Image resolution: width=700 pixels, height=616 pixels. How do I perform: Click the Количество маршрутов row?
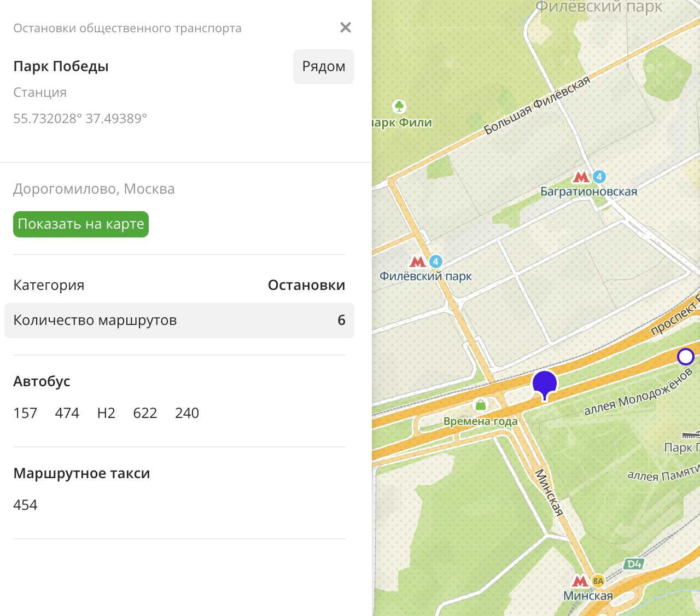click(x=179, y=320)
